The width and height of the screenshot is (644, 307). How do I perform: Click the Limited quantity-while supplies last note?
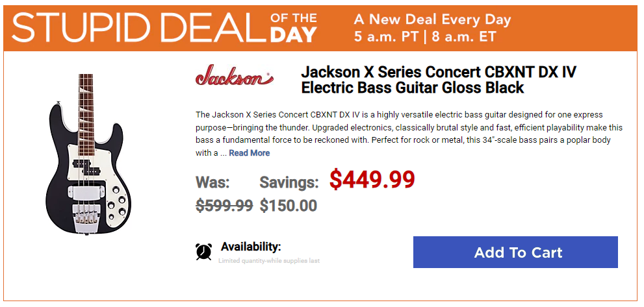click(269, 261)
